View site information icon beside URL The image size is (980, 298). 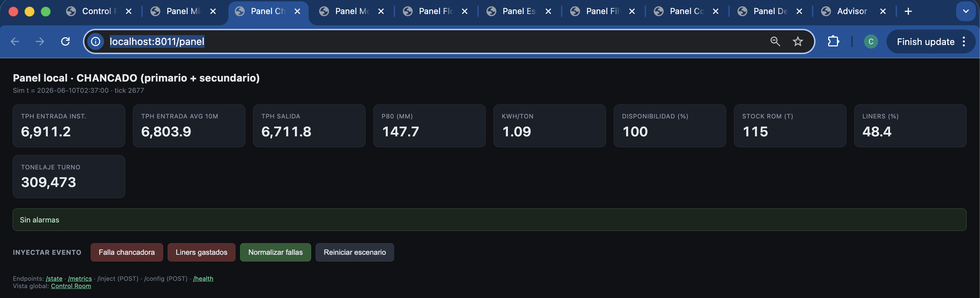tap(96, 41)
